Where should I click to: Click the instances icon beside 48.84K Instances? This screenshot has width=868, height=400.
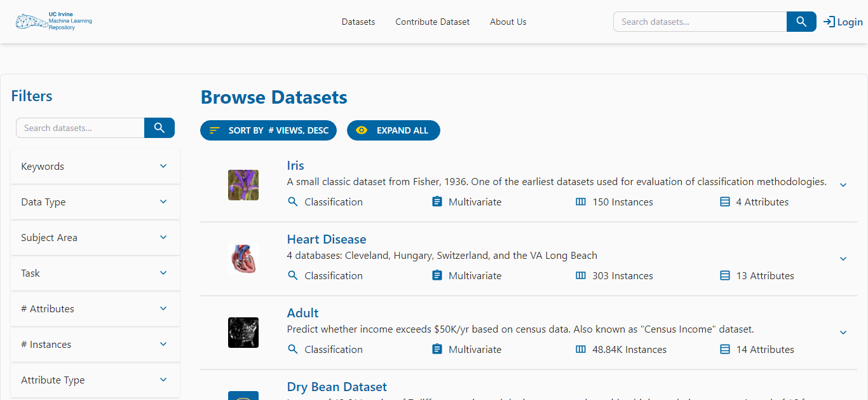(x=580, y=349)
